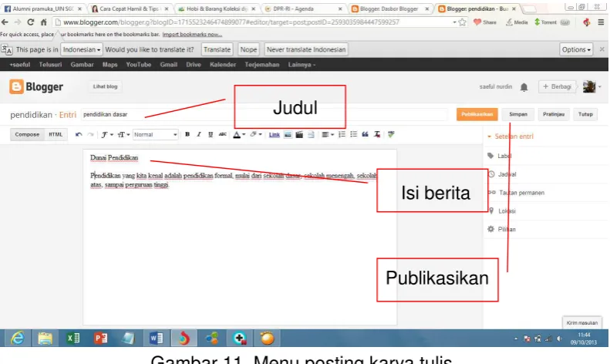The width and height of the screenshot is (610, 364).
Task: Remove text formatting
Action: click(377, 134)
